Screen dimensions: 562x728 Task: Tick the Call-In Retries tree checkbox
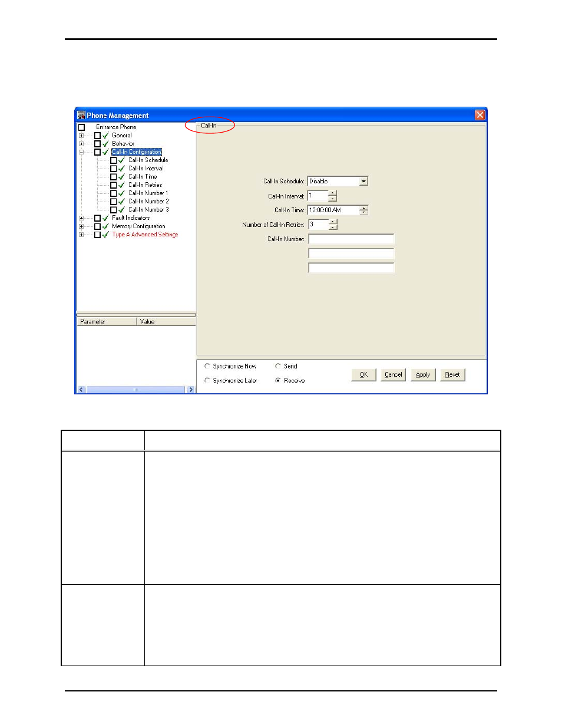click(x=114, y=185)
